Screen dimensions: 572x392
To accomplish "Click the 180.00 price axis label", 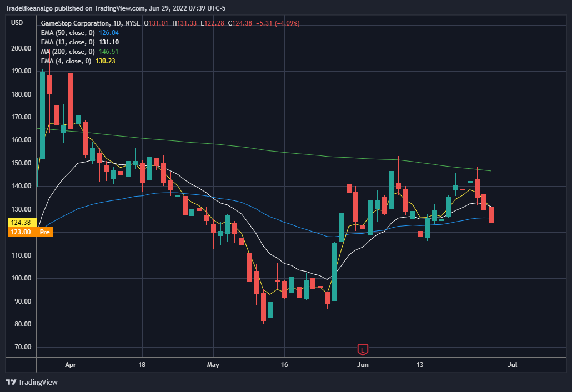I will (x=21, y=94).
